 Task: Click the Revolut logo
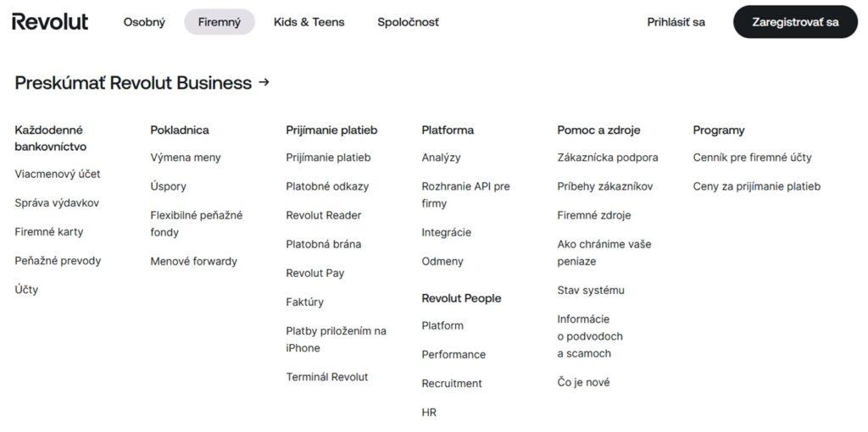(50, 22)
